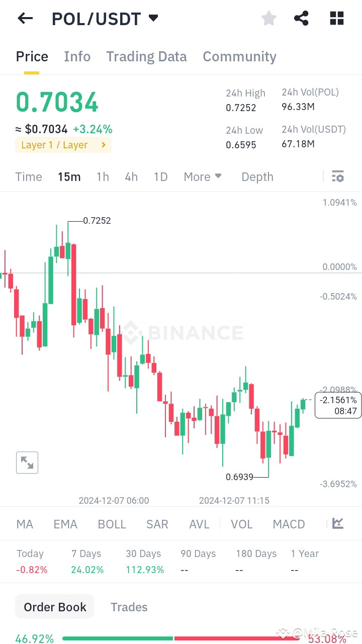Open the apps grid icon top right
This screenshot has width=362, height=644.
pos(336,18)
